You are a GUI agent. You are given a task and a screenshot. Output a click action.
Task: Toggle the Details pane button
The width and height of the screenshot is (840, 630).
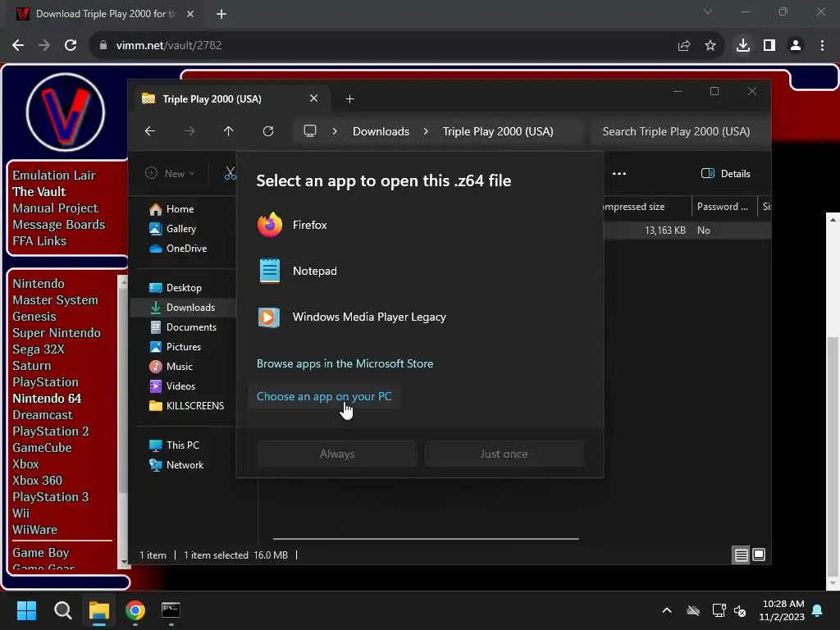725,174
